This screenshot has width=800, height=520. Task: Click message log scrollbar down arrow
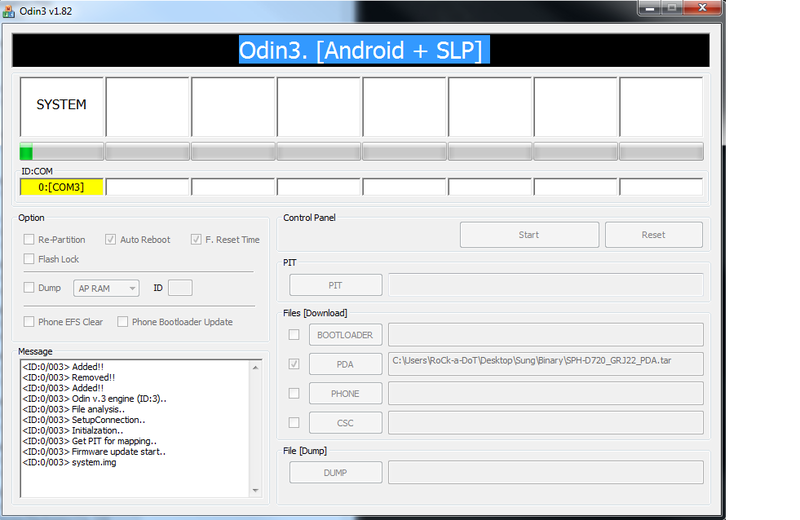256,490
